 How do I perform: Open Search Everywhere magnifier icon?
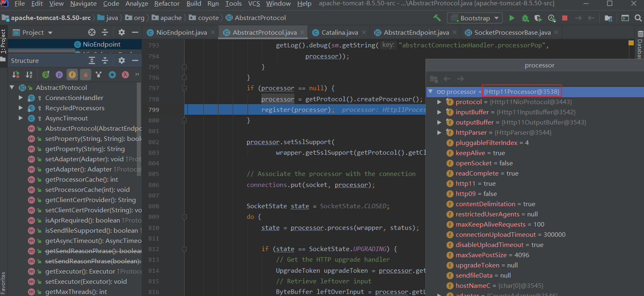tap(638, 18)
